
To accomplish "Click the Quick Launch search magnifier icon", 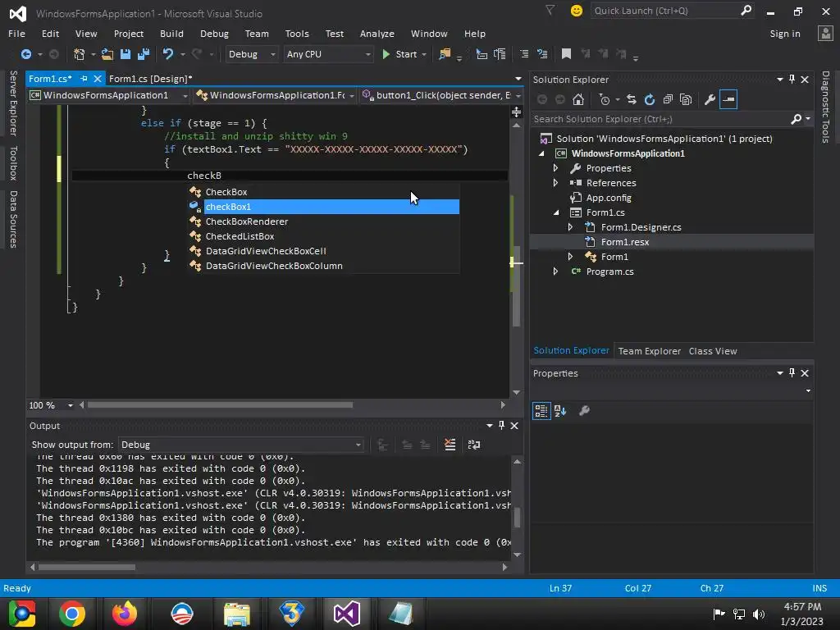I will 746,10.
